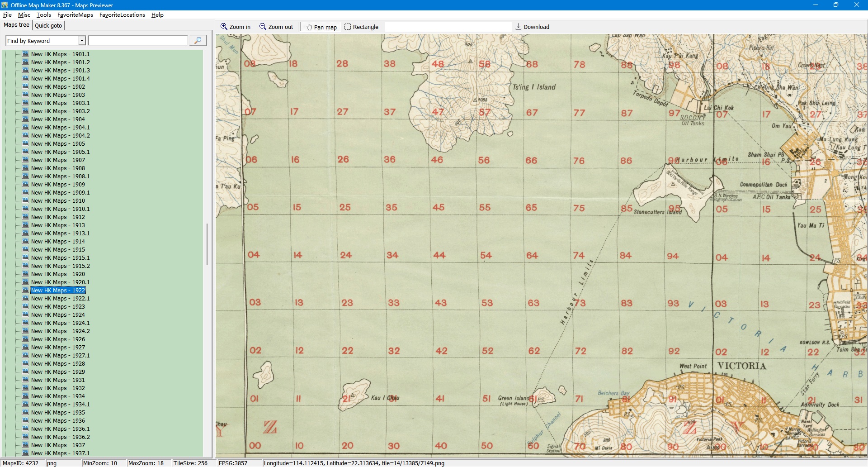This screenshot has width=868, height=467.
Task: Click the keyword search text field
Action: click(x=138, y=41)
